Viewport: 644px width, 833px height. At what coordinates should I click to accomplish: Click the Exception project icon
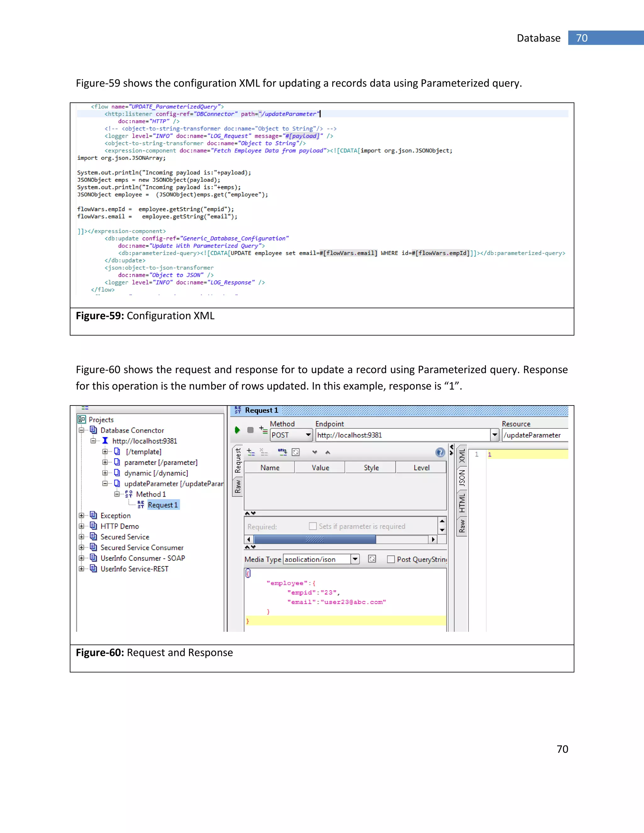click(x=93, y=515)
